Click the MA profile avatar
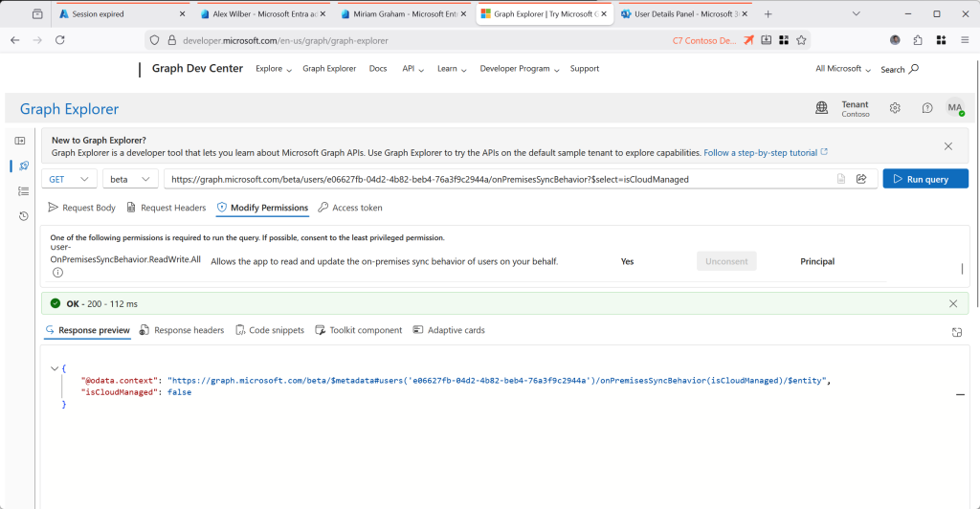 [955, 108]
